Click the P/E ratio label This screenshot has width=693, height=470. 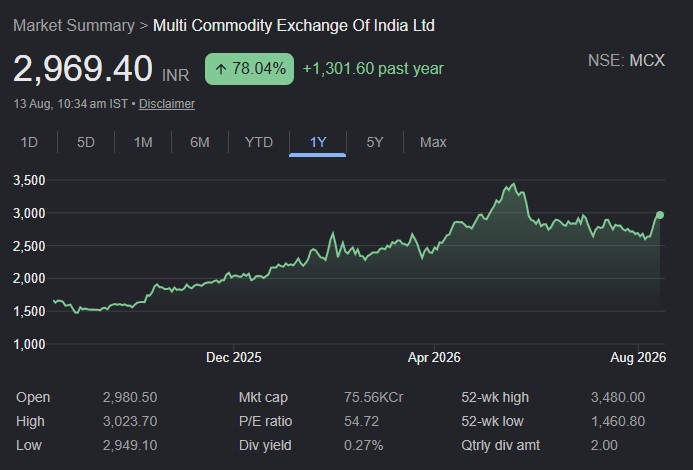click(x=265, y=421)
